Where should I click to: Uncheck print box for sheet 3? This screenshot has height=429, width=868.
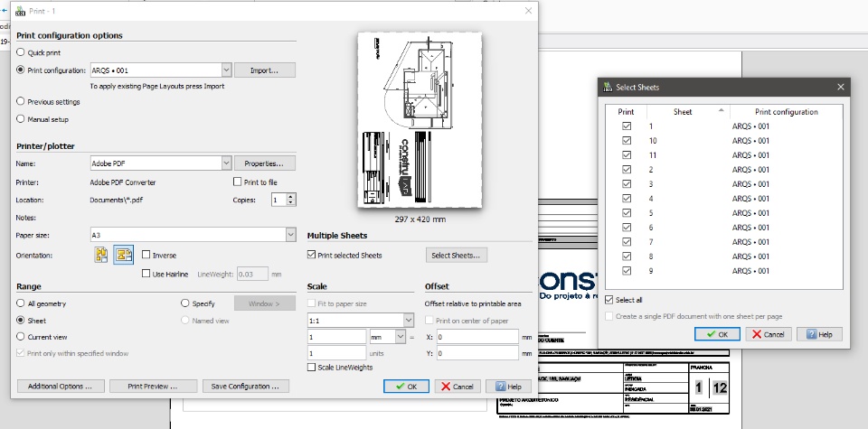coord(626,184)
